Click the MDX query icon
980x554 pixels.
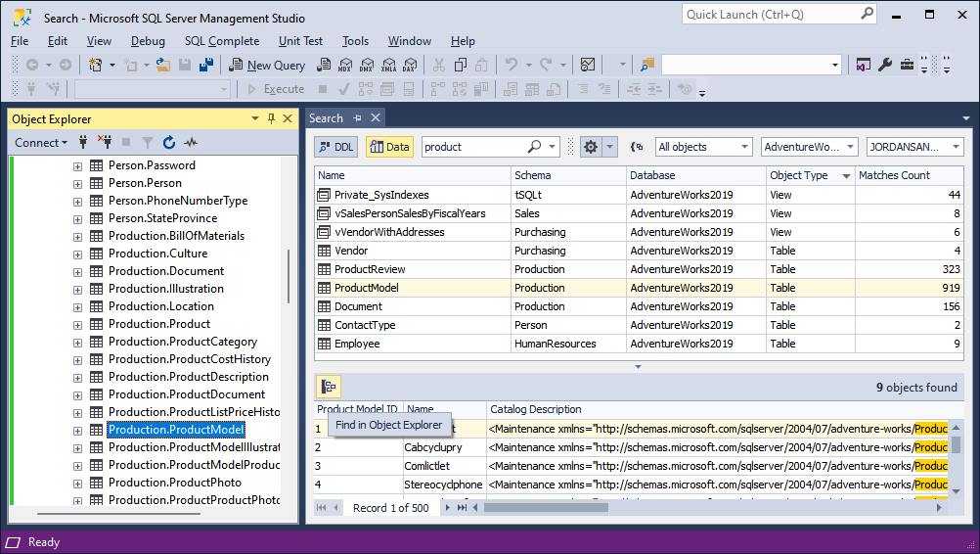(x=345, y=65)
